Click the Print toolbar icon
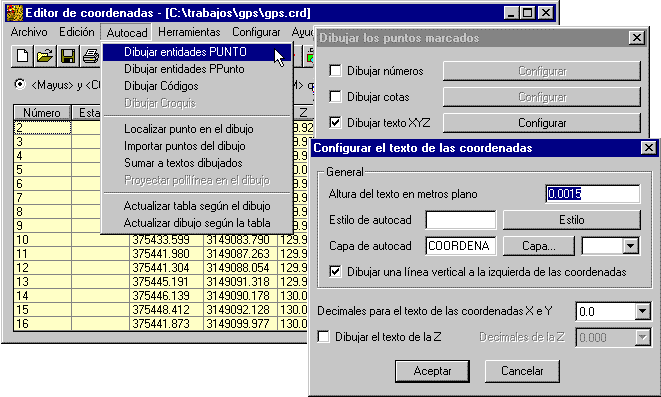661x397 pixels. click(90, 56)
